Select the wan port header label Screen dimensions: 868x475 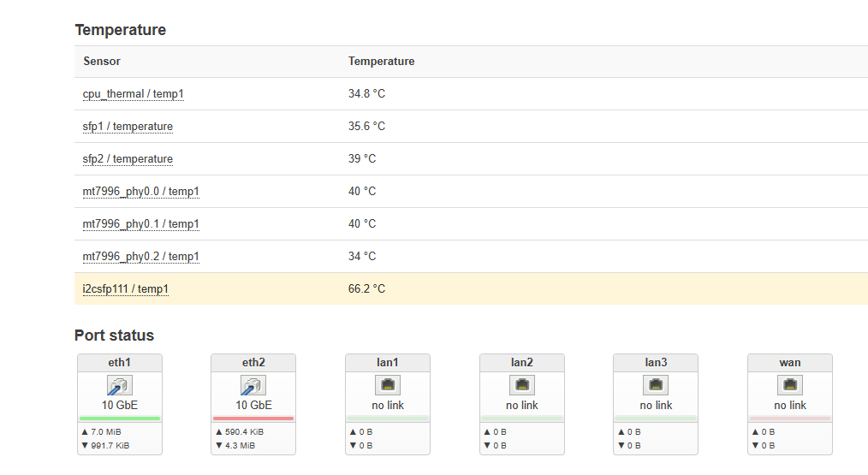(x=790, y=363)
